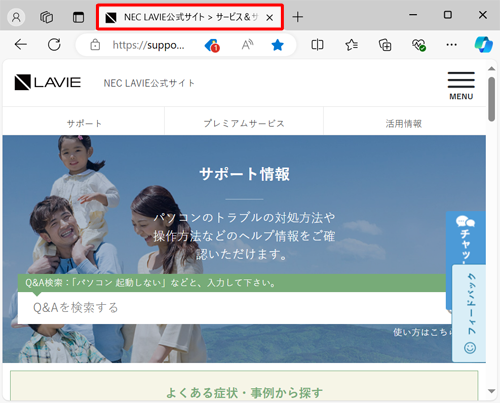The image size is (500, 403).
Task: Go back to the previous page
Action: pos(21,44)
